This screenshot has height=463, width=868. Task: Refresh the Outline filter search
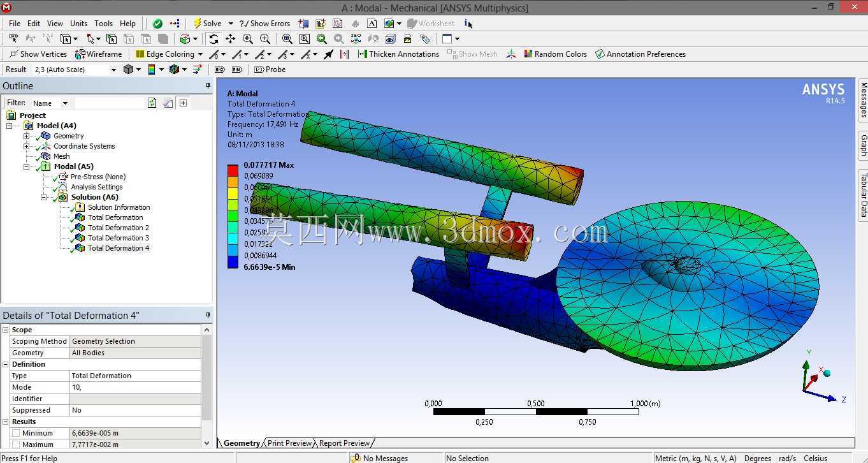152,103
